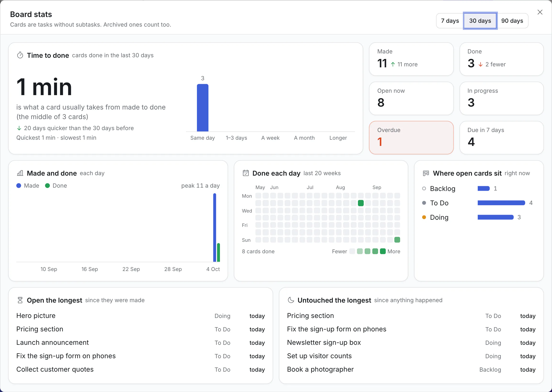Click the Done 3 stat card
The width and height of the screenshot is (552, 392).
click(x=501, y=59)
